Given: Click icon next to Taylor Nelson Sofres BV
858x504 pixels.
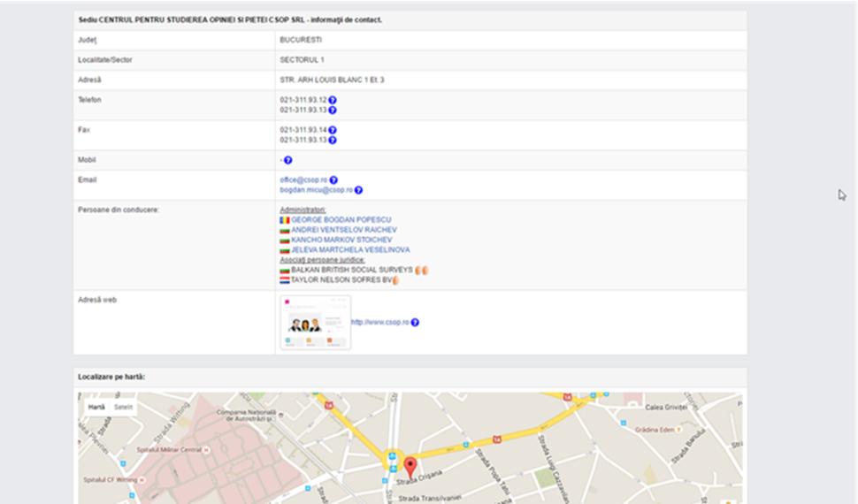Looking at the screenshot, I should pyautogui.click(x=396, y=279).
